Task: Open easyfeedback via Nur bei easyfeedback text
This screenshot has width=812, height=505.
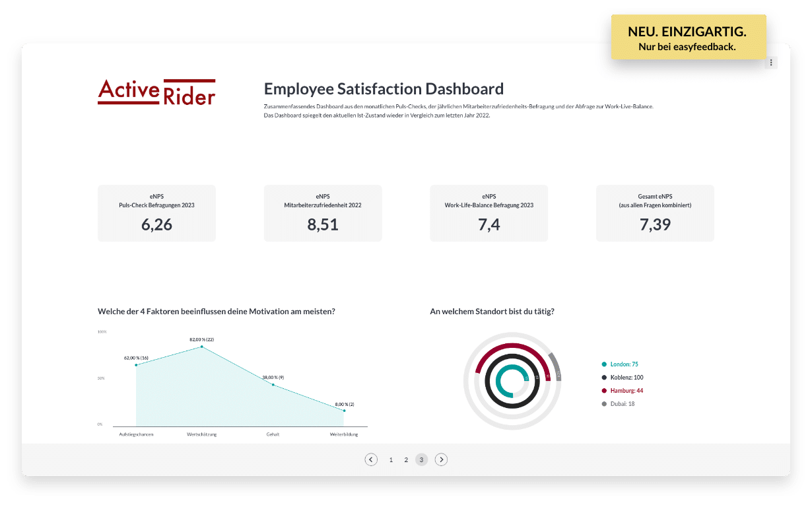Action: coord(688,46)
